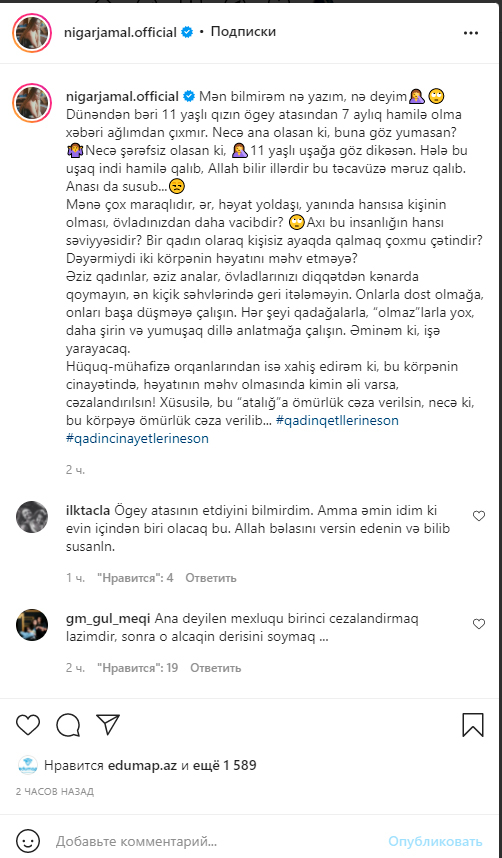Open hashtag #qadinqetllerineson
502x858 pixels.
pyautogui.click(x=338, y=420)
